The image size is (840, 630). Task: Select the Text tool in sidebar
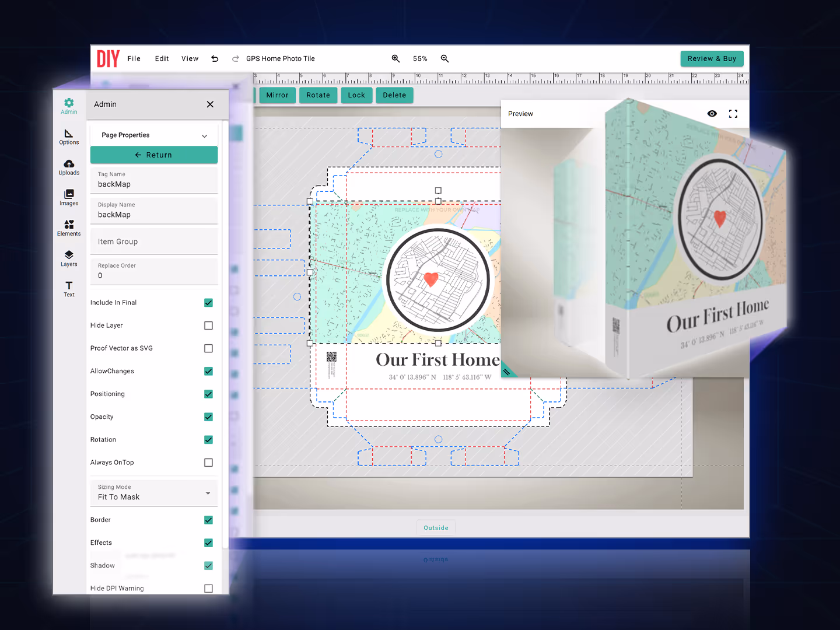pos(69,289)
